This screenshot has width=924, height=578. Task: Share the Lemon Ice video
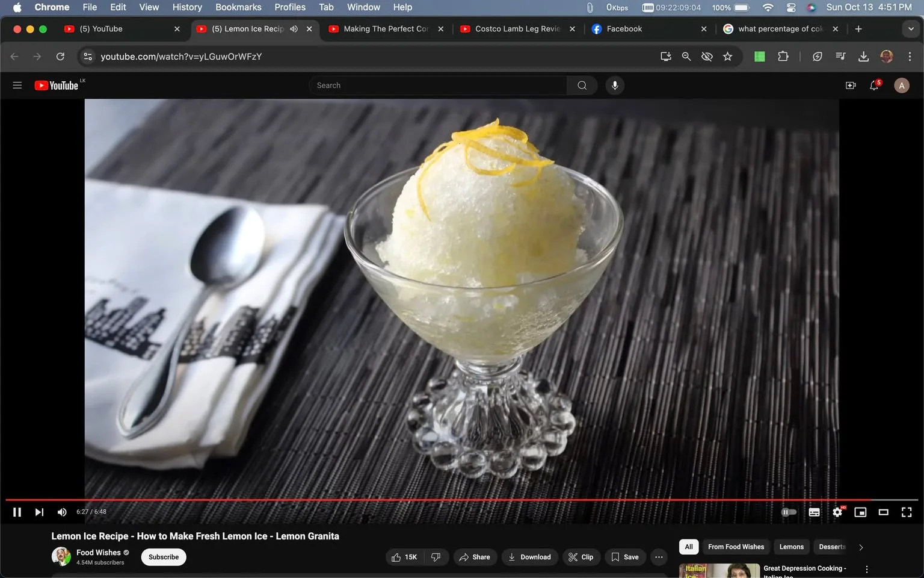pos(475,557)
